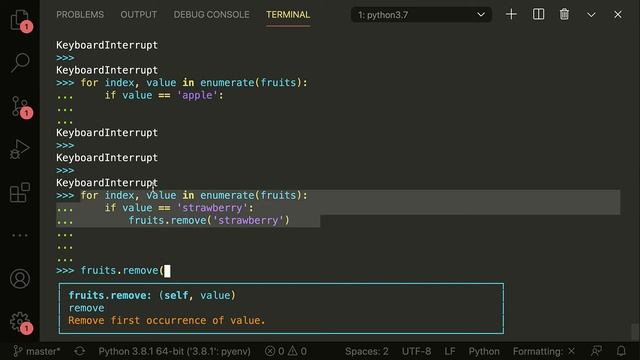Select Python language mode

[x=484, y=351]
